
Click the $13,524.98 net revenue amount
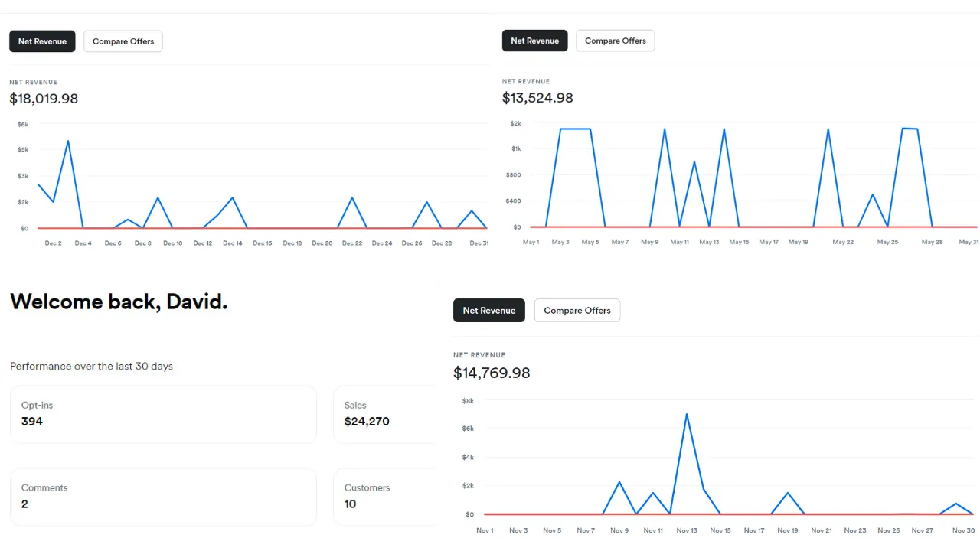(x=537, y=98)
